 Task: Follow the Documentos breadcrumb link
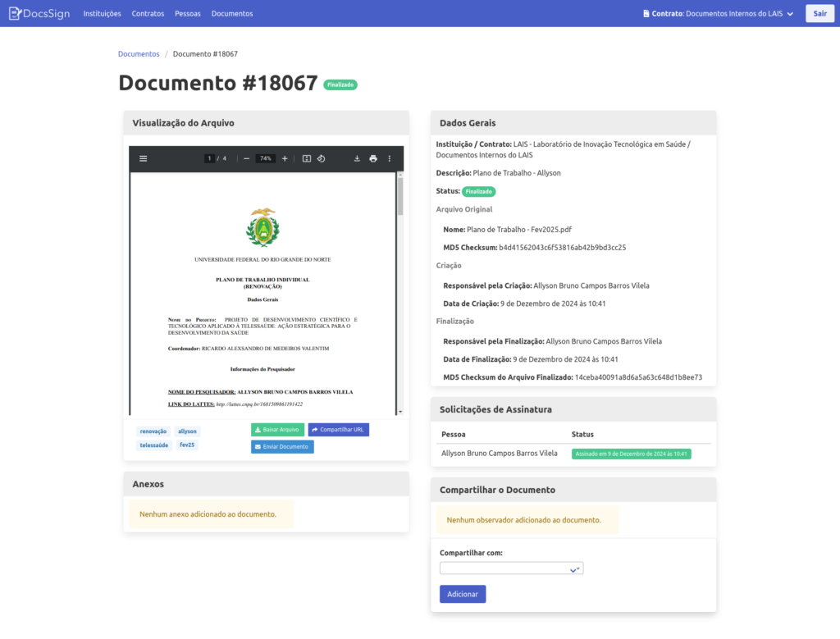coord(139,54)
